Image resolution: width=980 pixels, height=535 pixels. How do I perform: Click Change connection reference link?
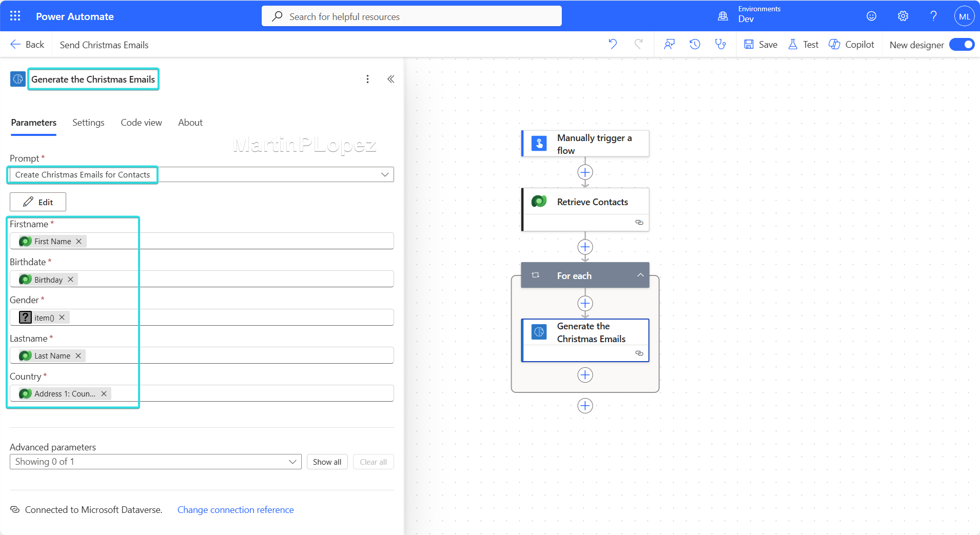(236, 510)
